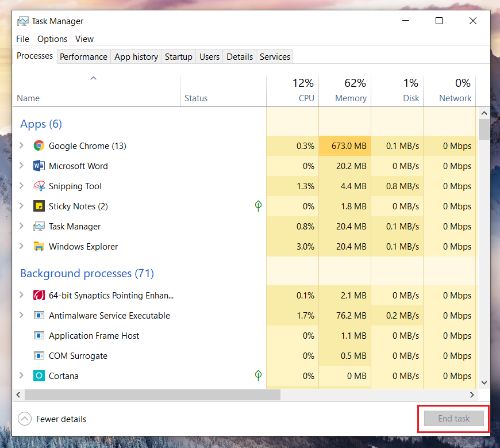Click the horizontal scrollbar left arrow

[18, 395]
